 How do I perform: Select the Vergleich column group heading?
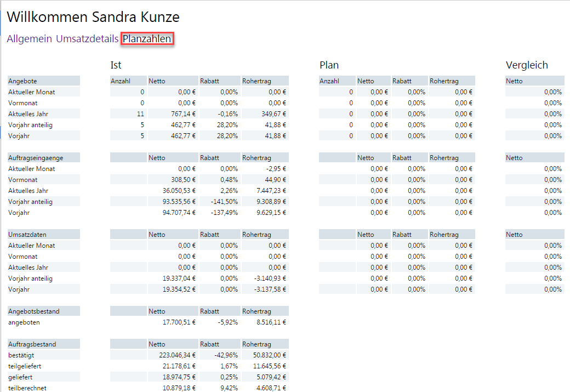[x=526, y=65]
